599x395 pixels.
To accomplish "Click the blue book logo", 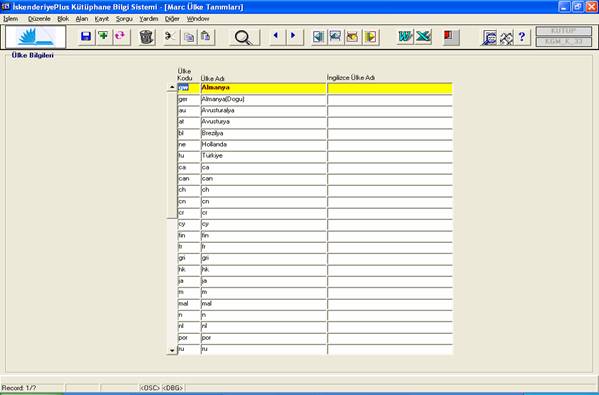I will click(36, 37).
